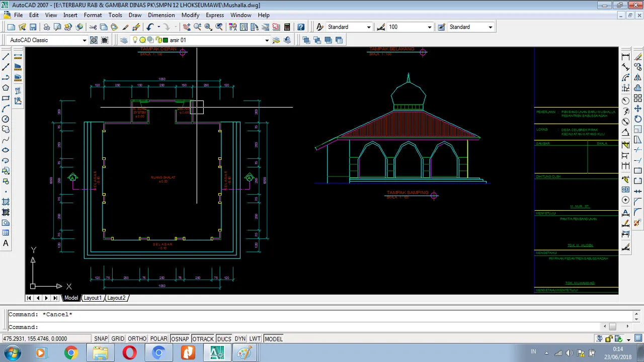The height and width of the screenshot is (362, 644).
Task: Open the Express menu
Action: (x=215, y=15)
